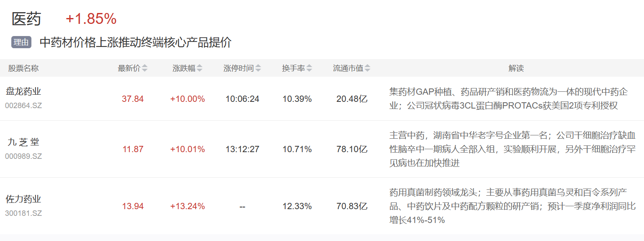Click the +1.85% sector change
The height and width of the screenshot is (241, 644).
(91, 19)
